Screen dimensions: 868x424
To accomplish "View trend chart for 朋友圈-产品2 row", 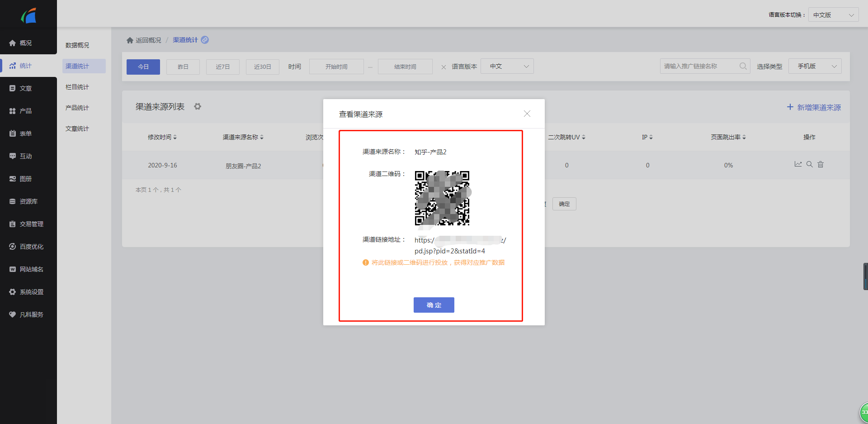I will tap(798, 164).
